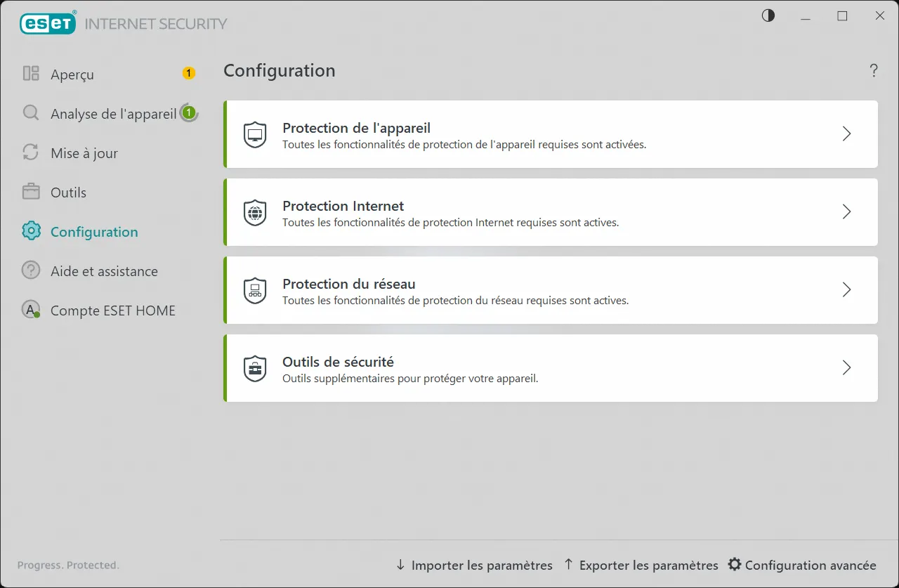This screenshot has height=588, width=899.
Task: Click the green scan progress badge
Action: click(188, 112)
